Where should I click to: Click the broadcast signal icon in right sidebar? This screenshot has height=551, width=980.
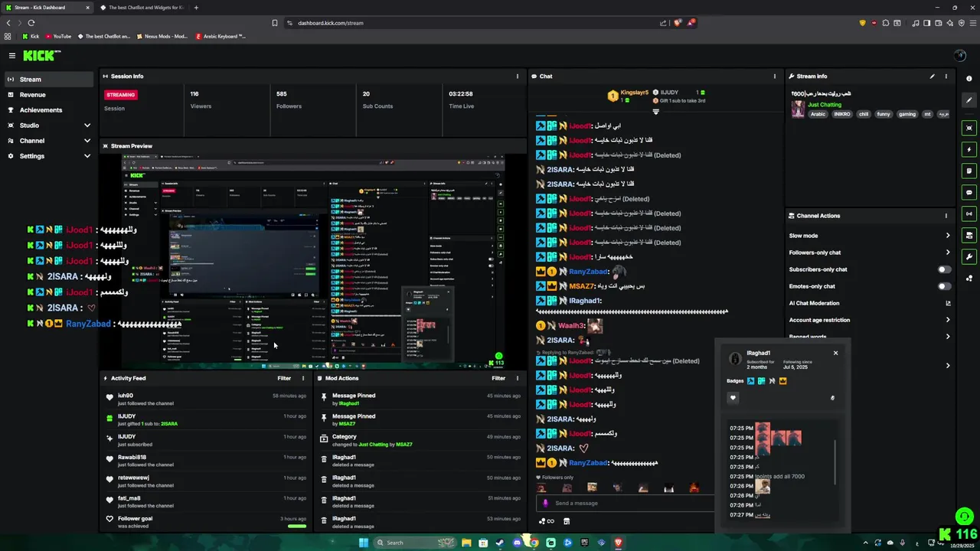click(x=969, y=214)
